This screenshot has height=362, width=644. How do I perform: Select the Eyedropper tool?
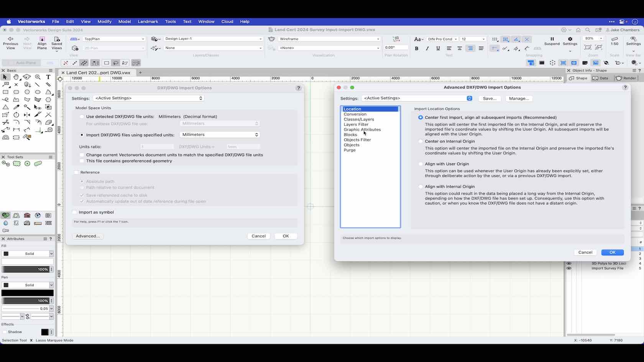pyautogui.click(x=16, y=107)
